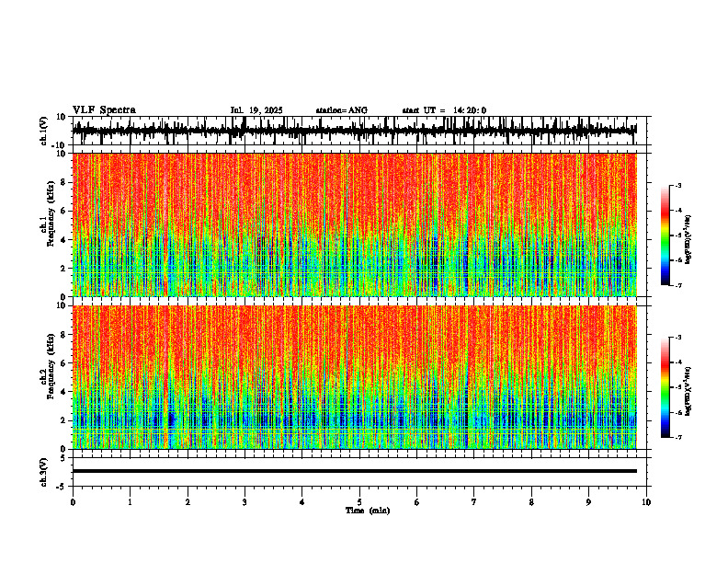Pick the lower color bar beside ch.2 spectrogram
The width and height of the screenshot is (728, 563).
click(665, 387)
